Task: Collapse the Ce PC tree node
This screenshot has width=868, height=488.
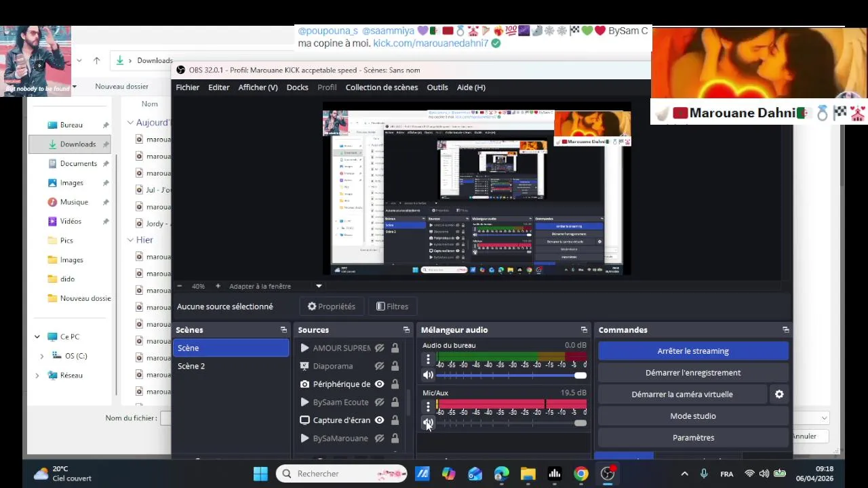Action: click(37, 337)
